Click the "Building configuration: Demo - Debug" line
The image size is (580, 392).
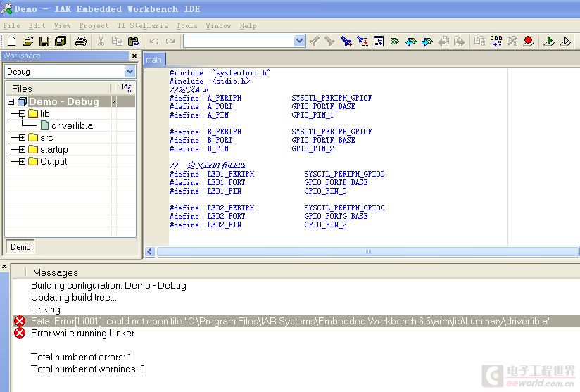(x=108, y=285)
